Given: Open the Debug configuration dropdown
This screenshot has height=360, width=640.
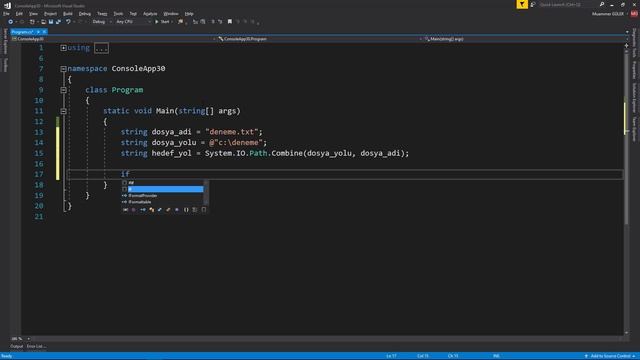Looking at the screenshot, I should (101, 22).
